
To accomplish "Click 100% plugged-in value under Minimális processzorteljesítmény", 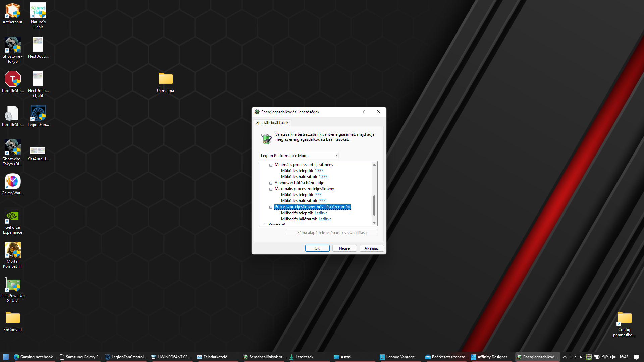I will [x=323, y=177].
